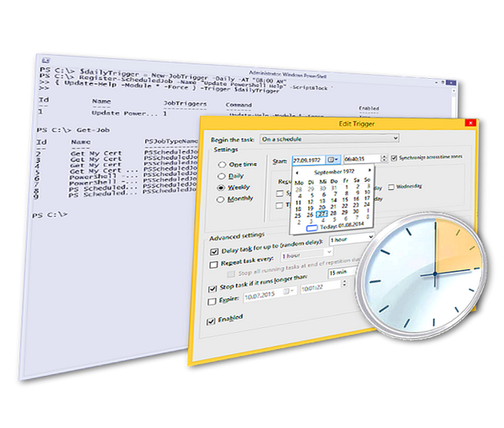Click the Command column header in PowerShell
The width and height of the screenshot is (504, 428).
click(239, 105)
